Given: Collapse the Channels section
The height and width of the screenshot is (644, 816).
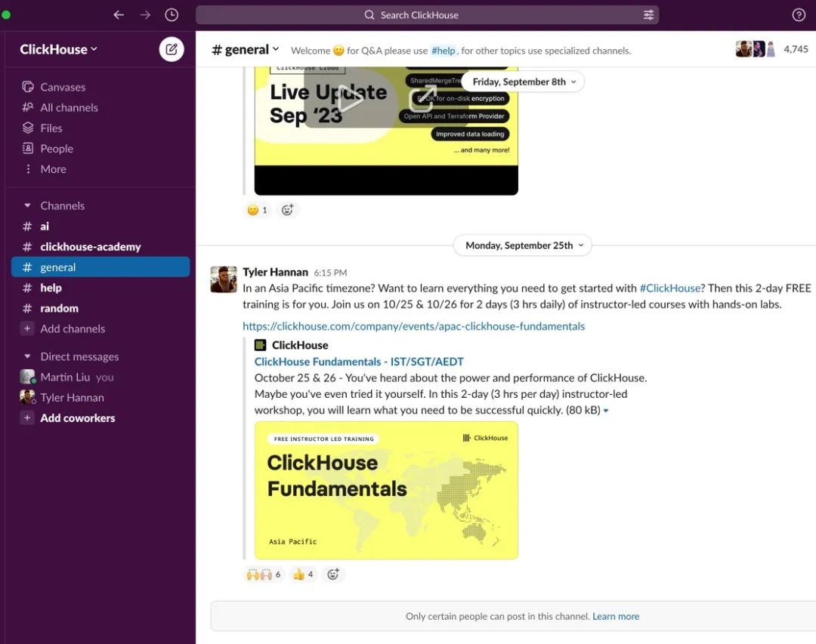Looking at the screenshot, I should coord(27,206).
